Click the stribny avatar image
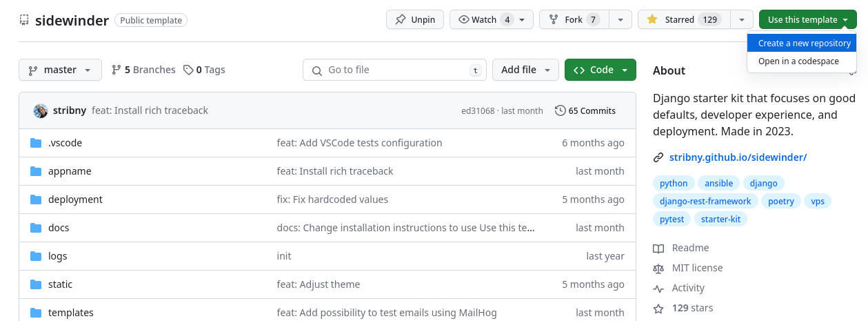This screenshot has height=321, width=868. [41, 110]
